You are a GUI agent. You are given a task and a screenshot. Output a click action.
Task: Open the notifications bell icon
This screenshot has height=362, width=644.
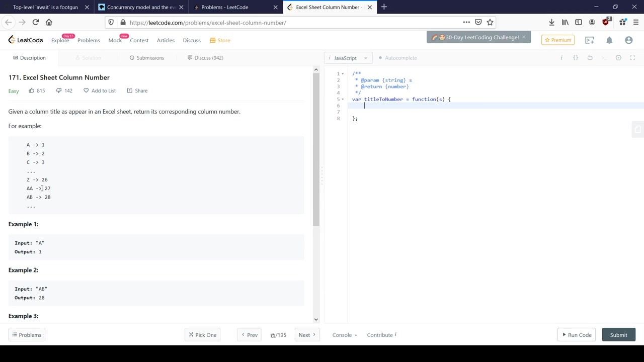(x=609, y=40)
